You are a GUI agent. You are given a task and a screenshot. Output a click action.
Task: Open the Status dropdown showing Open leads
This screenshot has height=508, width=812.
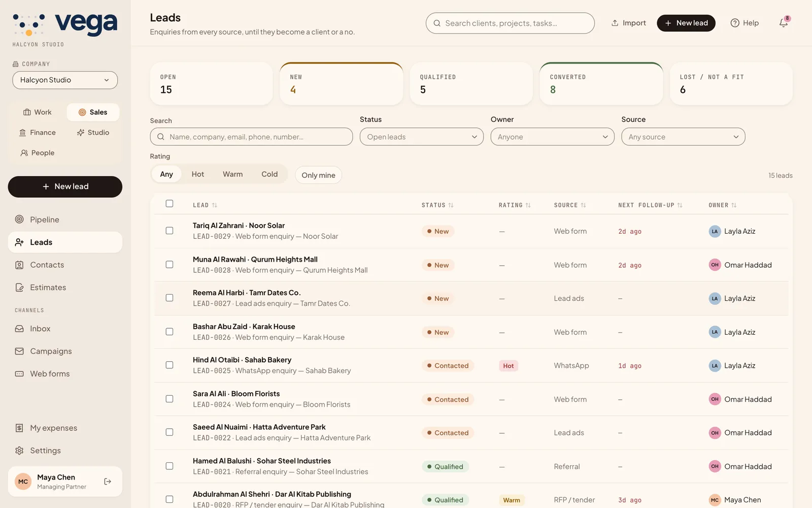422,137
